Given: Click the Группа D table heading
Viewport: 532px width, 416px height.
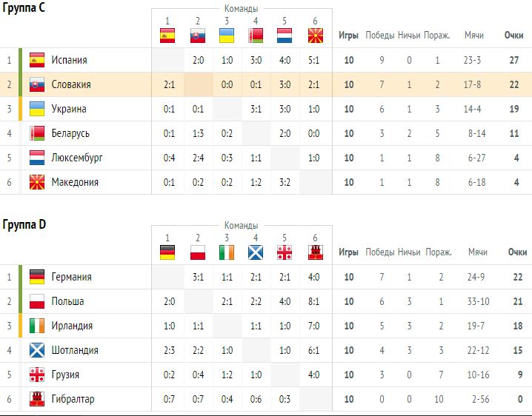Looking at the screenshot, I should coord(24,224).
